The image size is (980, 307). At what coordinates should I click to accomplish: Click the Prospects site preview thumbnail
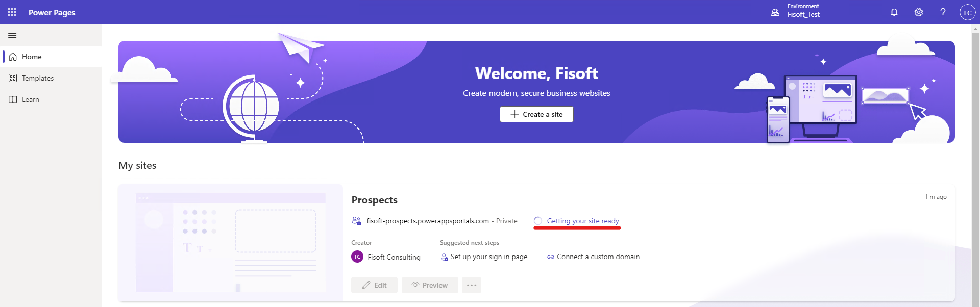(x=230, y=243)
